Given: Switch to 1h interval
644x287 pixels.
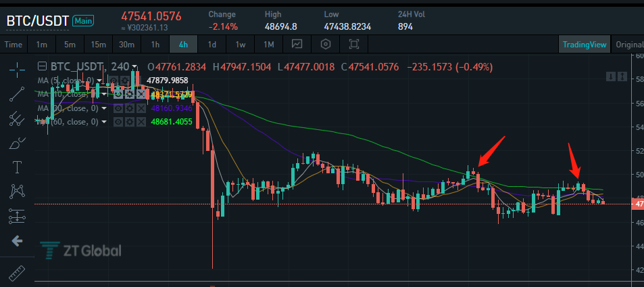Looking at the screenshot, I should pyautogui.click(x=155, y=45).
